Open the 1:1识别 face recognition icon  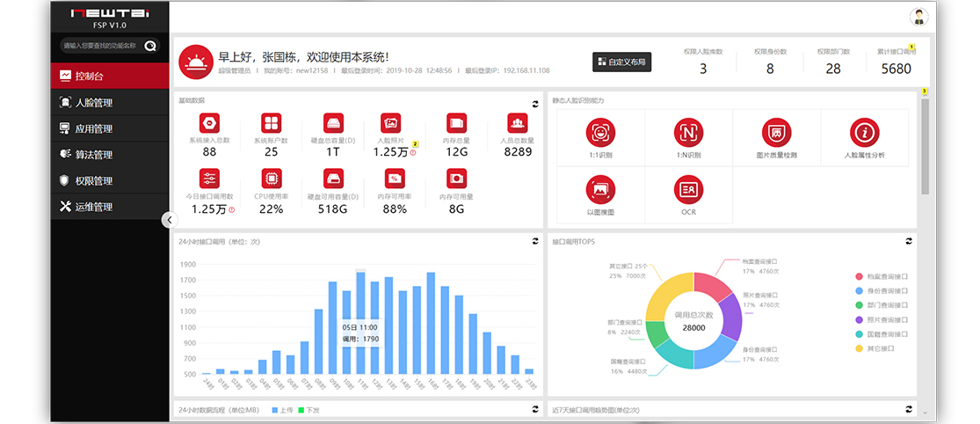pos(600,133)
